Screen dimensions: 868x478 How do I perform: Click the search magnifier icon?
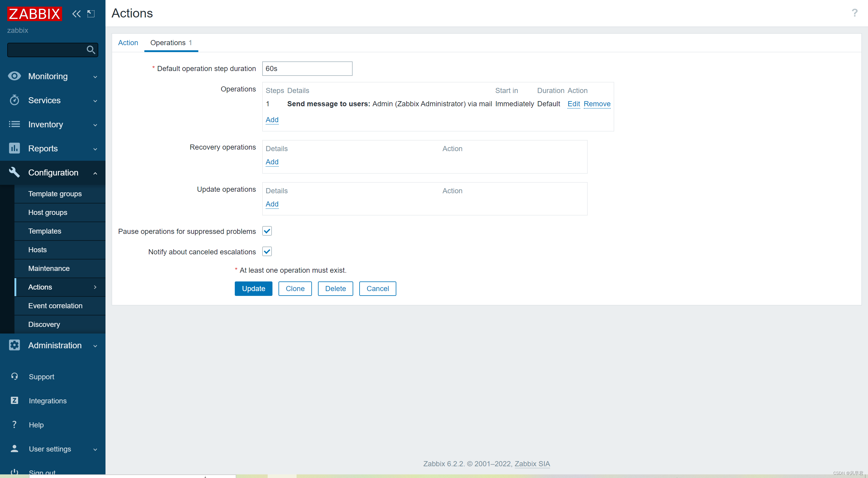pos(91,50)
